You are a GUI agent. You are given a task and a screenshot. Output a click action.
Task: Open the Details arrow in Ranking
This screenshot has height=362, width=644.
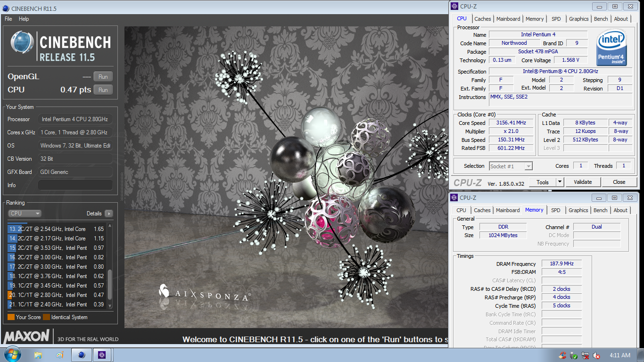109,214
